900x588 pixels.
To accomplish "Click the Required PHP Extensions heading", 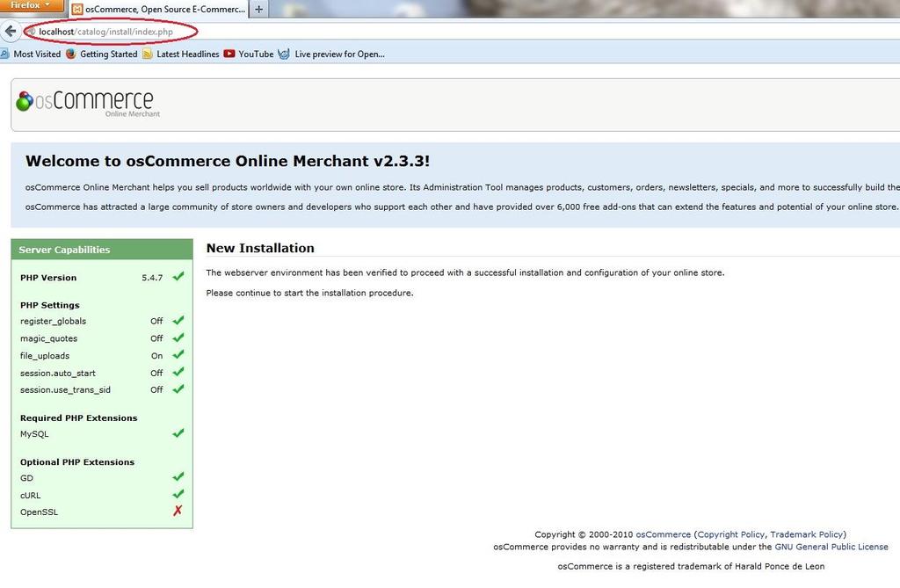I will click(x=78, y=418).
